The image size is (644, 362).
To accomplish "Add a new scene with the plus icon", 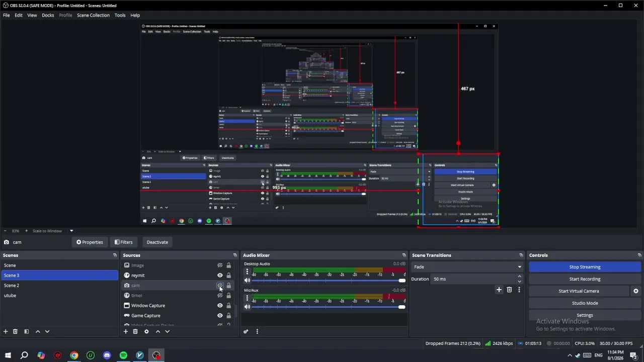I will pos(6,331).
